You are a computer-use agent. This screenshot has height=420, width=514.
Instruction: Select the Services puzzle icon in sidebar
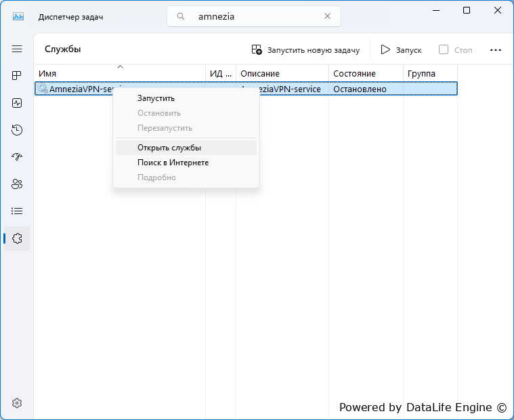pyautogui.click(x=17, y=238)
